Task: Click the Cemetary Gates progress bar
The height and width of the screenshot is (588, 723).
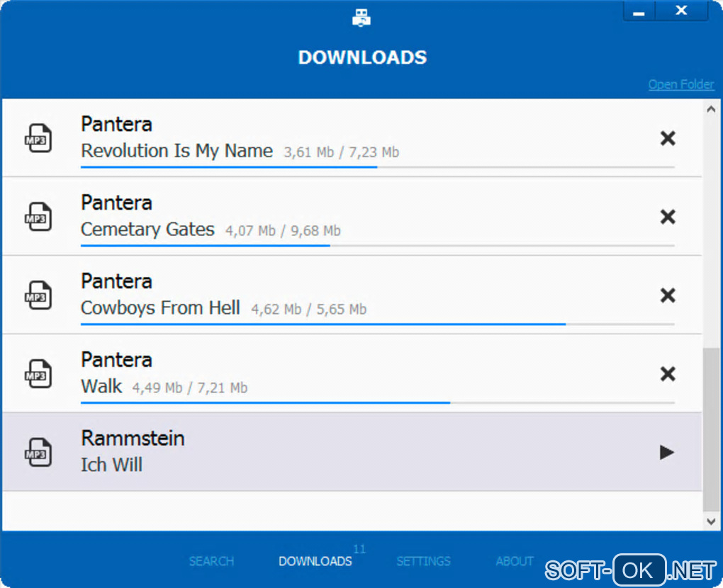Action: (378, 246)
